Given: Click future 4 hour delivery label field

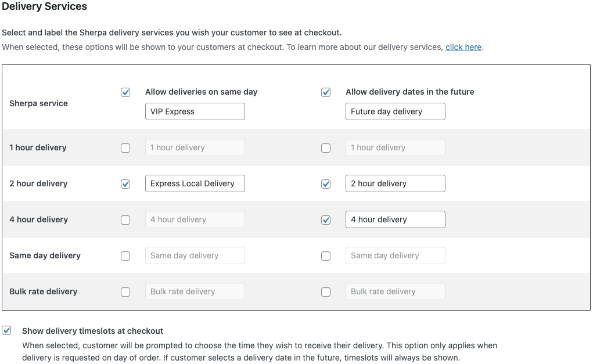Looking at the screenshot, I should point(395,219).
